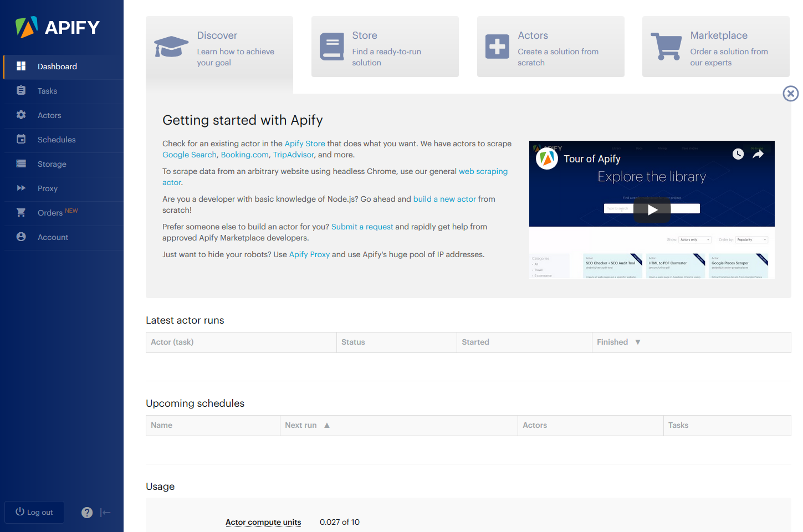
Task: Open the Dashboard grid icon
Action: pos(21,66)
